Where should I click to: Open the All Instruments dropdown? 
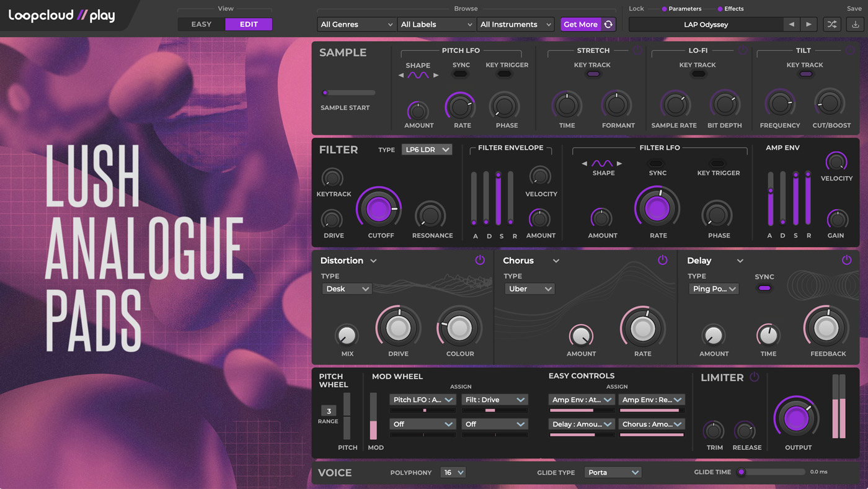click(516, 24)
